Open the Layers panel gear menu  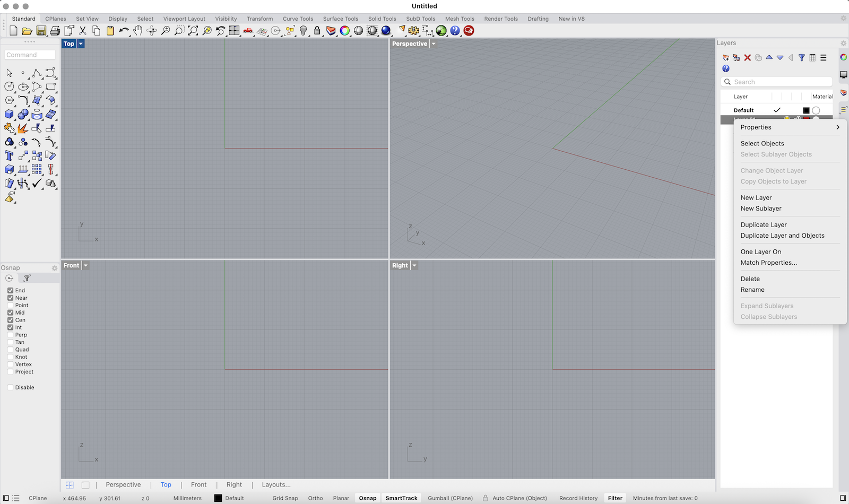point(843,43)
